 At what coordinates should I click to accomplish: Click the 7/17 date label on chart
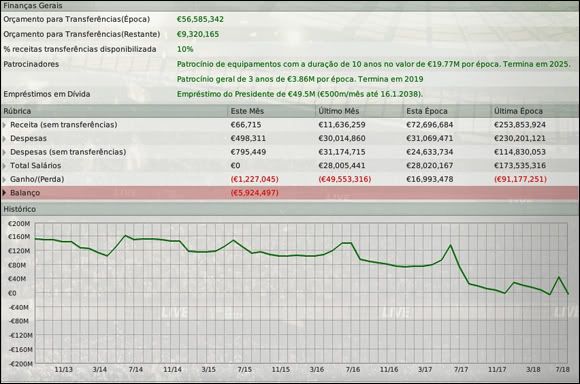point(461,370)
